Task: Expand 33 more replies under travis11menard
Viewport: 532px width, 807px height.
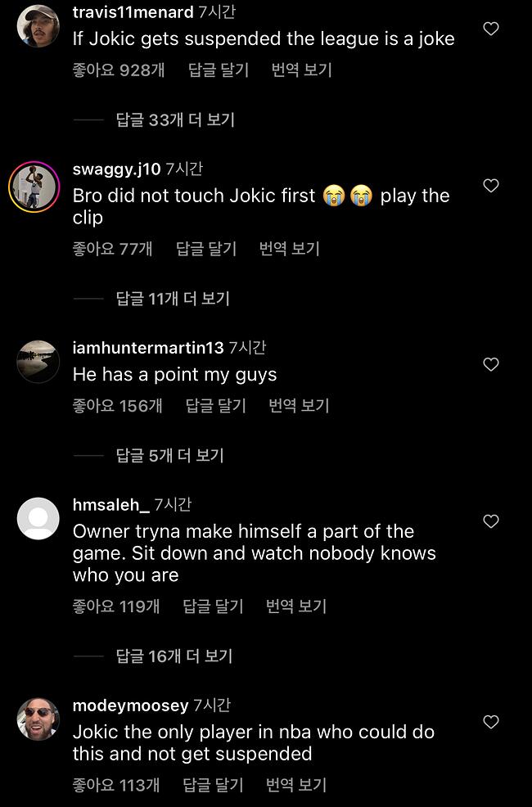Action: (175, 120)
